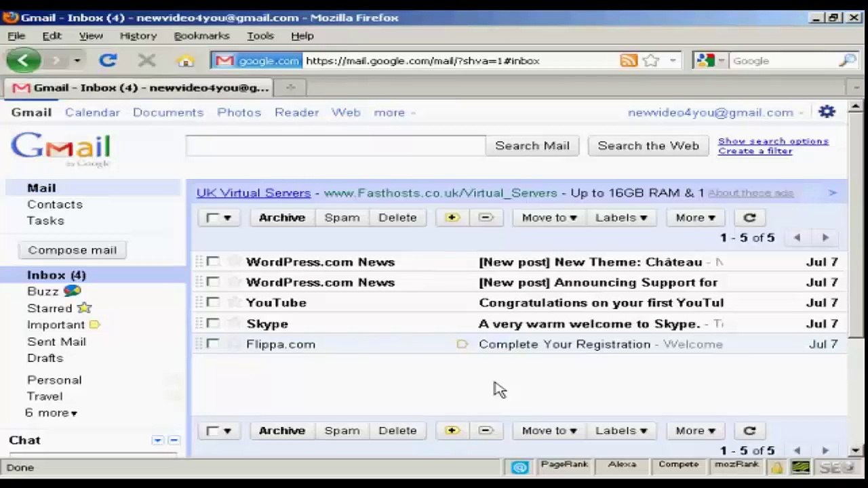
Task: Click the lock icon in the status bar
Action: click(x=776, y=467)
